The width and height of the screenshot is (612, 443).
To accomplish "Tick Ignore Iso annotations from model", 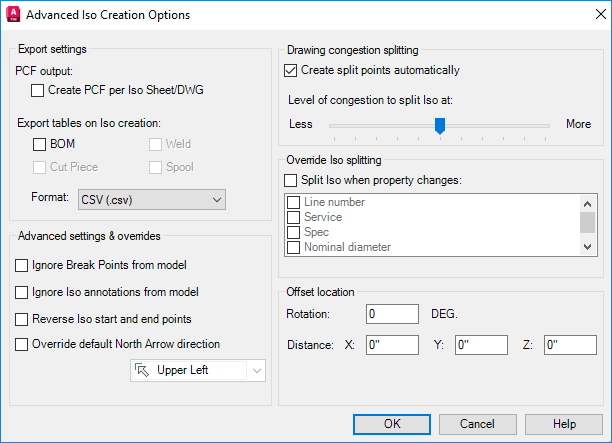I will tap(23, 292).
